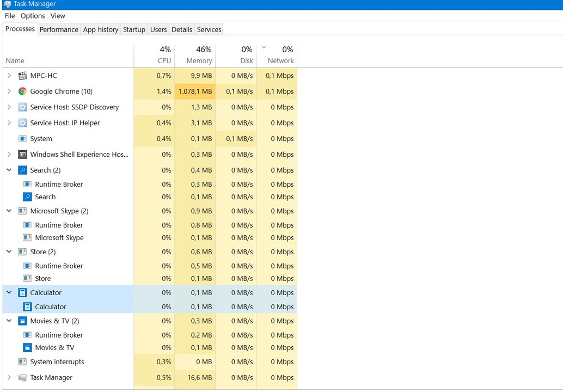Sort by the CPU column header
563x392 pixels.
(155, 56)
